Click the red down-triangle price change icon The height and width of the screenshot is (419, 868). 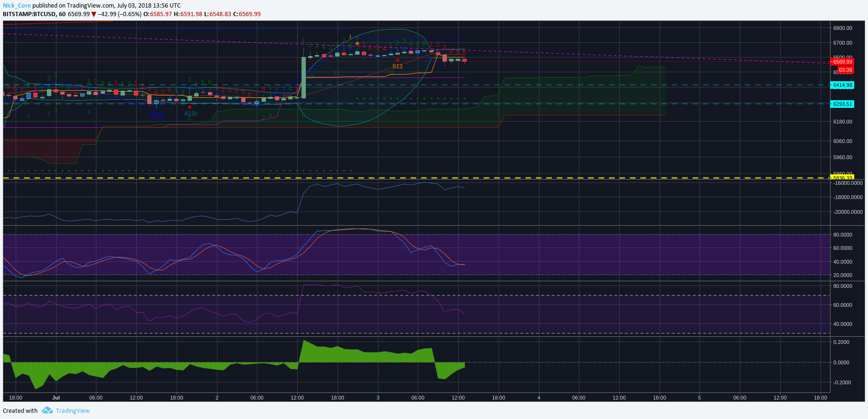tap(94, 14)
